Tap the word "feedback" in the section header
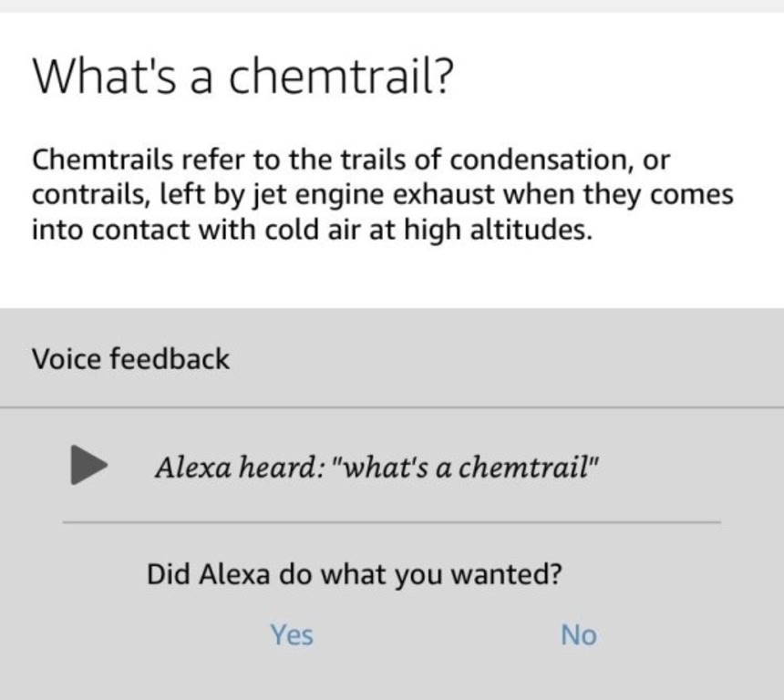The image size is (784, 700). tap(170, 359)
